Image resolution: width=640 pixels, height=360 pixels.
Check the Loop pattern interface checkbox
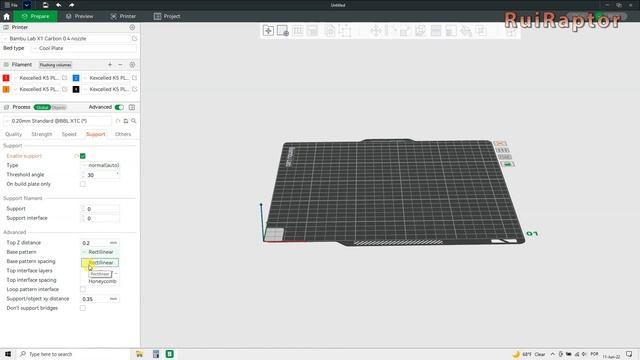[83, 289]
